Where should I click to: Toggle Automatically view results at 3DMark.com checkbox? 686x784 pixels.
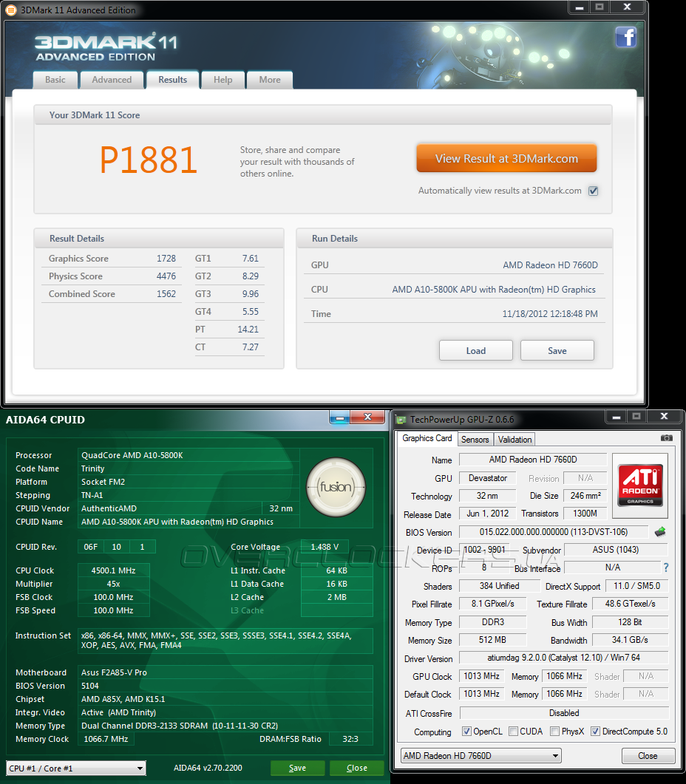(593, 191)
